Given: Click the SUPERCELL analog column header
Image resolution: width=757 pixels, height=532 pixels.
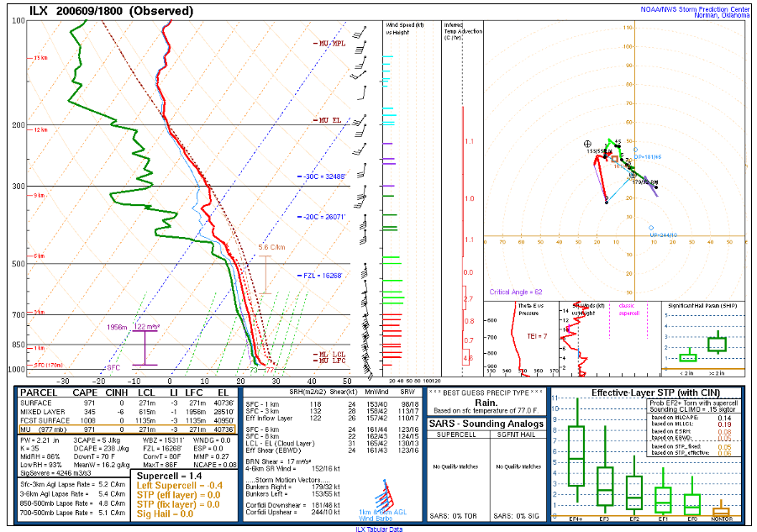Looking at the screenshot, I should click(x=456, y=435).
